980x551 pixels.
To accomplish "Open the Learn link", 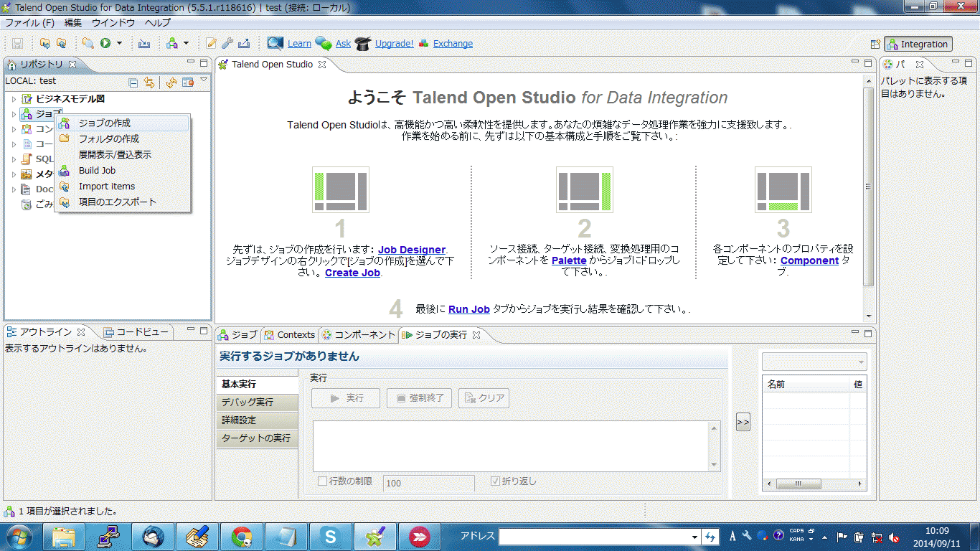I will [299, 44].
